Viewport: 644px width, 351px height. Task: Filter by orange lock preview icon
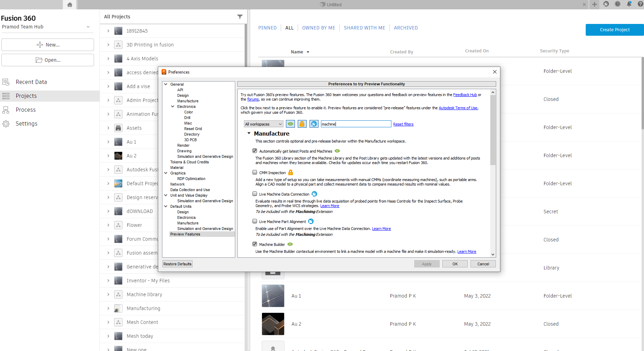tap(302, 124)
